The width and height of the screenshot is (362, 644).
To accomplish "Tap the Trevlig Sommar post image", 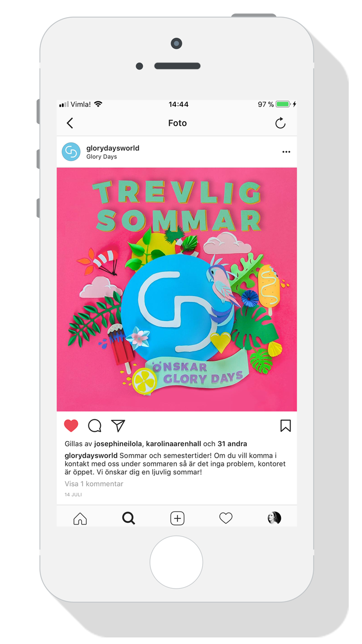I will point(177,289).
